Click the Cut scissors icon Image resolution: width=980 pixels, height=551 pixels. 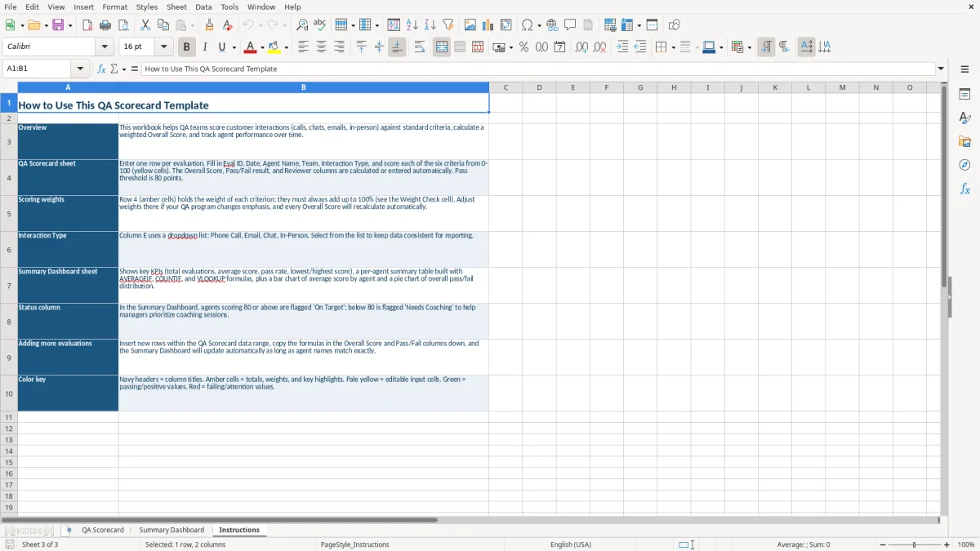click(145, 25)
